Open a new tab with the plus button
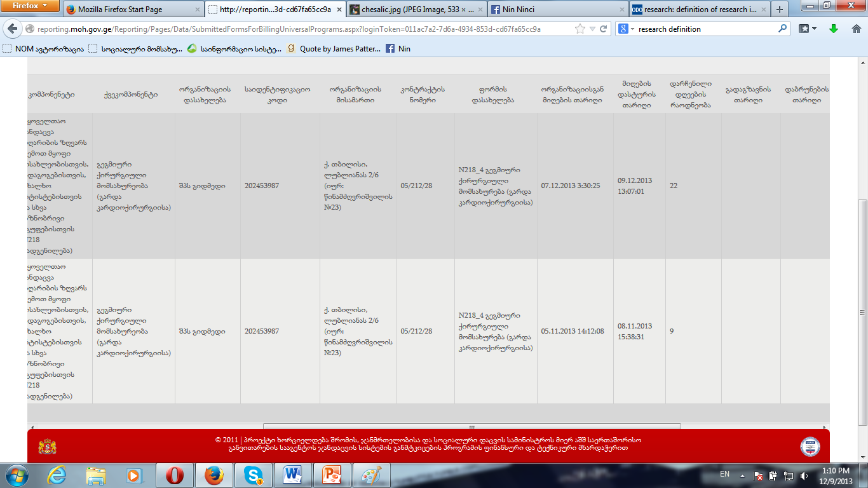 point(780,10)
